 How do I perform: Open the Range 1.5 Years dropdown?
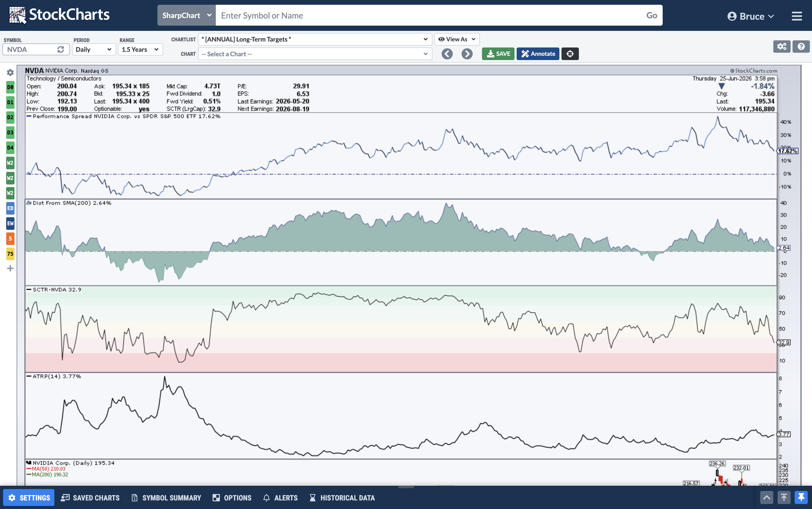point(140,49)
